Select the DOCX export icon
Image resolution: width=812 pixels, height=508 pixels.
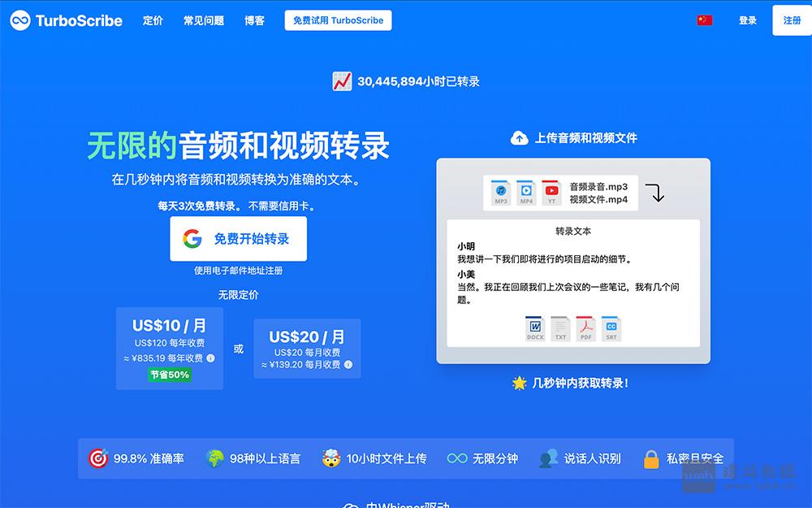(533, 328)
